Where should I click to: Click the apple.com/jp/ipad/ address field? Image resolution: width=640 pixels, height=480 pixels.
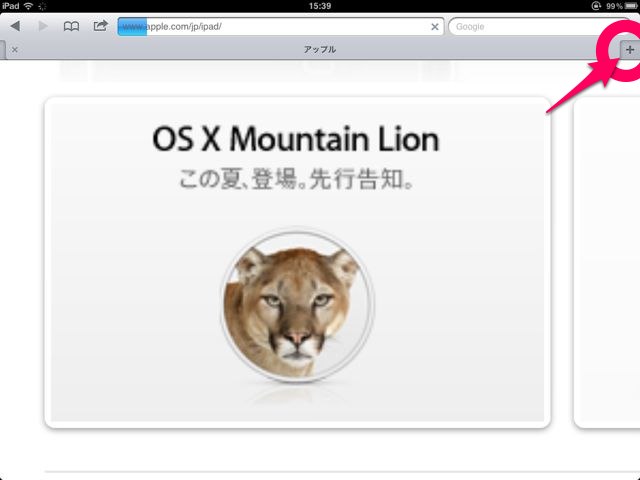(x=280, y=27)
